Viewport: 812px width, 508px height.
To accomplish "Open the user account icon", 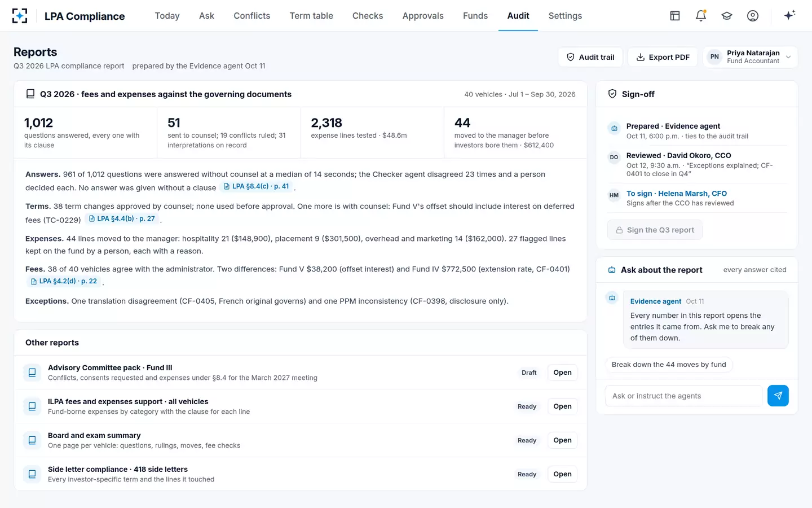I will [753, 16].
